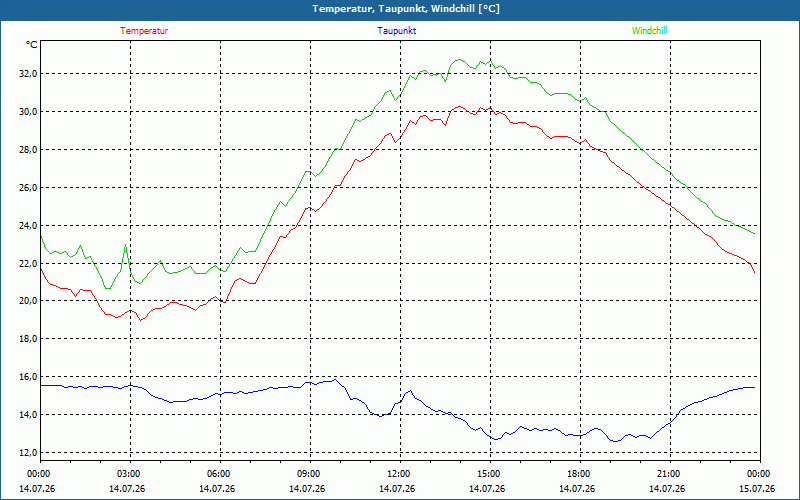Click the 14.07.26 date under 12:00
Screen dimensions: 800x500
tap(397, 489)
